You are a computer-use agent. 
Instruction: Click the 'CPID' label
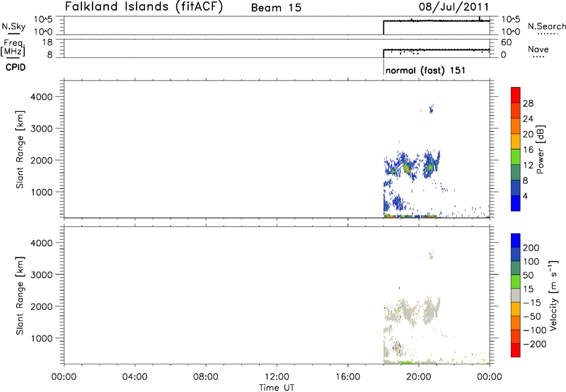(x=16, y=67)
